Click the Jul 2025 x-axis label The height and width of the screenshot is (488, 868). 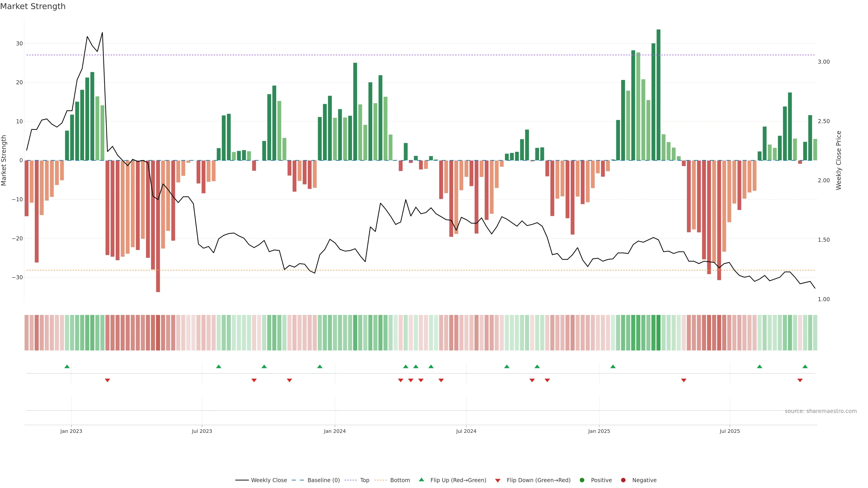pyautogui.click(x=729, y=431)
